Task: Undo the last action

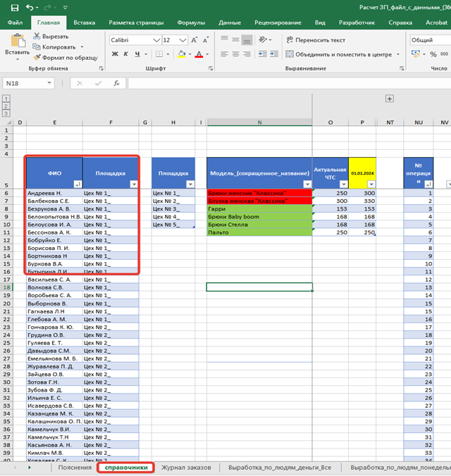Action: (30, 7)
